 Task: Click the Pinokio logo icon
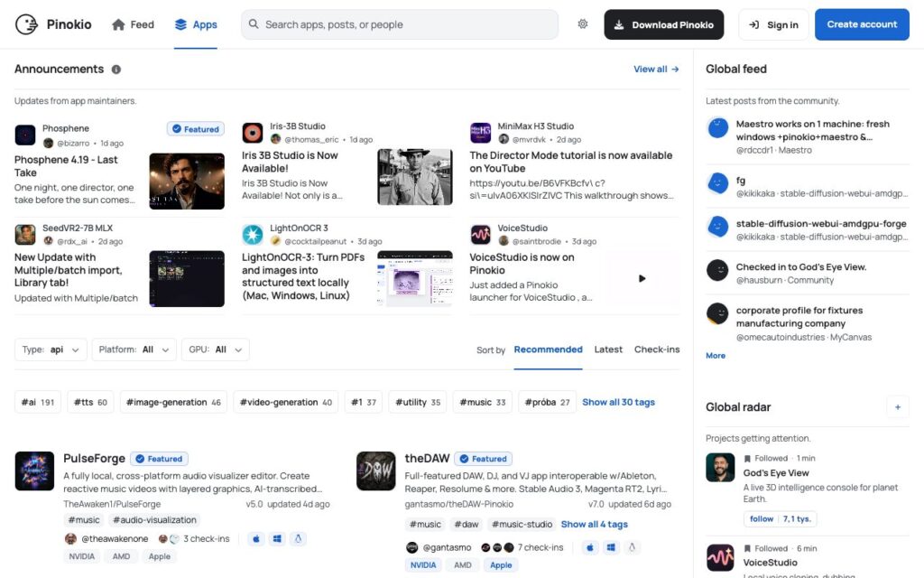26,24
